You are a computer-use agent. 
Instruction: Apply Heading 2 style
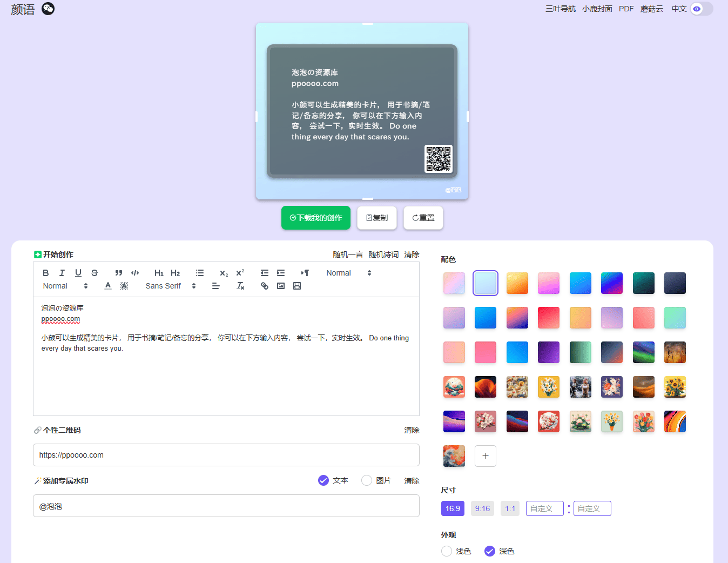[176, 273]
